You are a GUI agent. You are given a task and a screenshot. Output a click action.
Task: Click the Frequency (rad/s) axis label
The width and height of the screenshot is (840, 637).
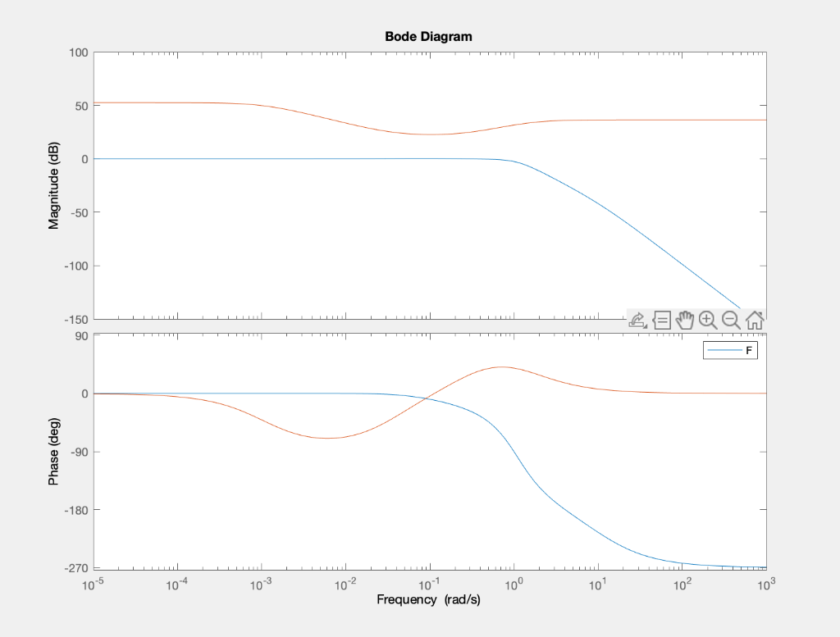[x=430, y=599]
